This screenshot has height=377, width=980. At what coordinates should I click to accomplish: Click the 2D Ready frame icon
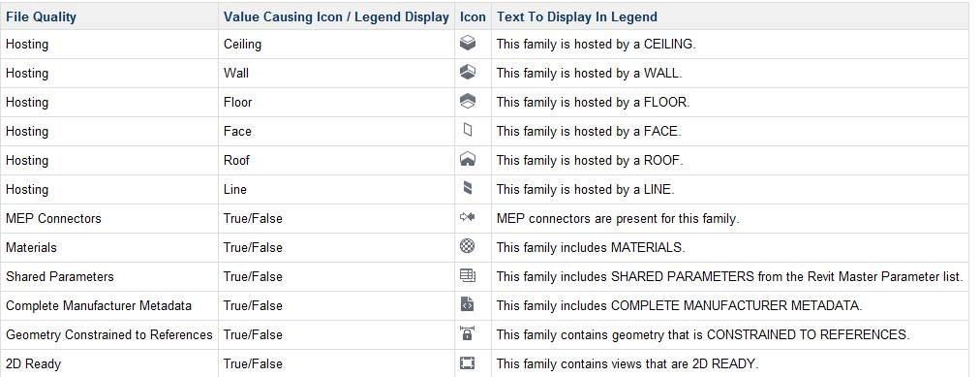[467, 362]
